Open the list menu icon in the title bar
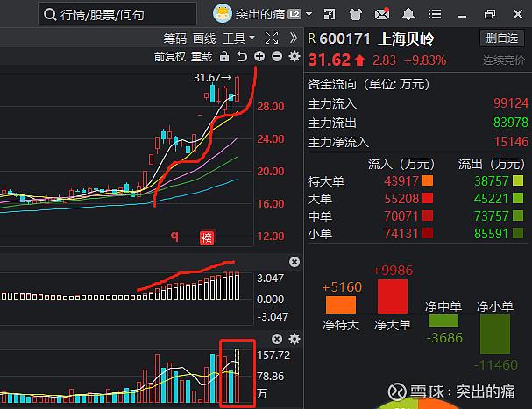 435,14
